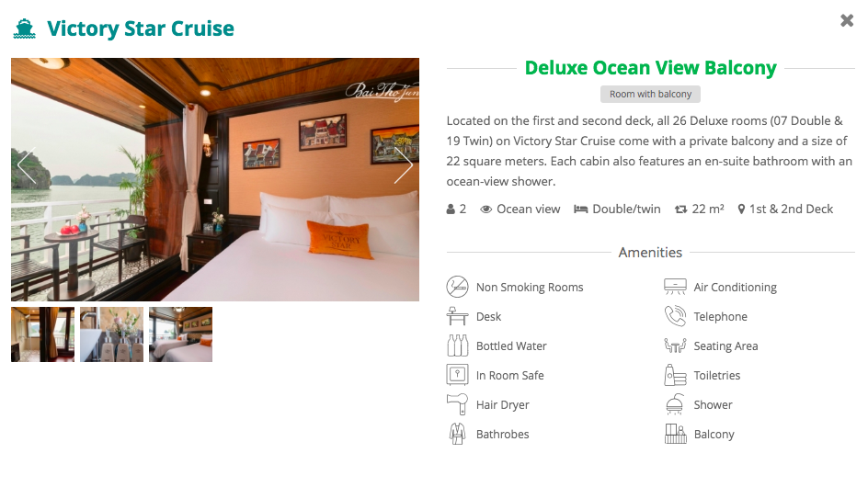Screen dimensions: 868x487
Task: Select the second bathroom thumbnail
Action: pyautogui.click(x=111, y=334)
